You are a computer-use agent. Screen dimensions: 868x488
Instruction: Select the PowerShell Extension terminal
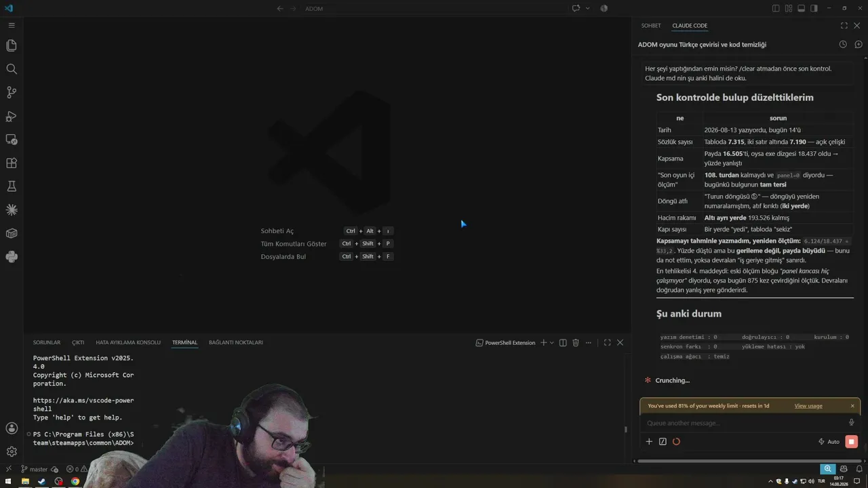point(506,343)
